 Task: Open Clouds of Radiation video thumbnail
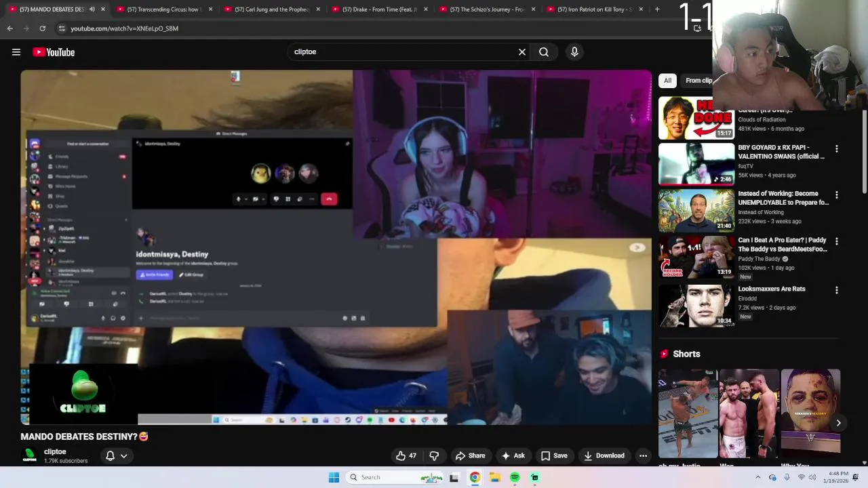pyautogui.click(x=696, y=118)
